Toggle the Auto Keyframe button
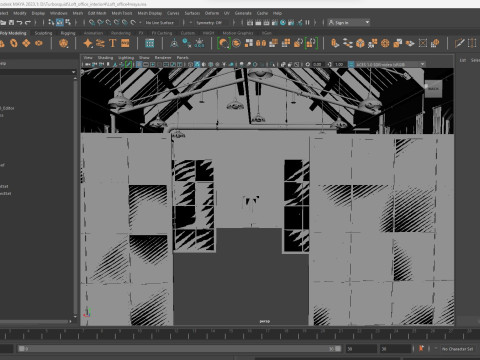Screen dimensions: 480x360 pyautogui.click(x=421, y=349)
